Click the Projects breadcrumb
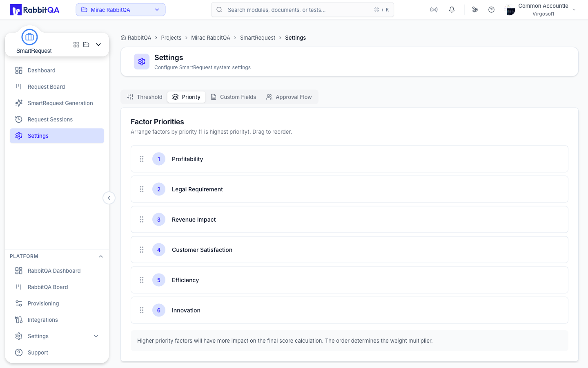This screenshot has height=368, width=588. tap(171, 38)
